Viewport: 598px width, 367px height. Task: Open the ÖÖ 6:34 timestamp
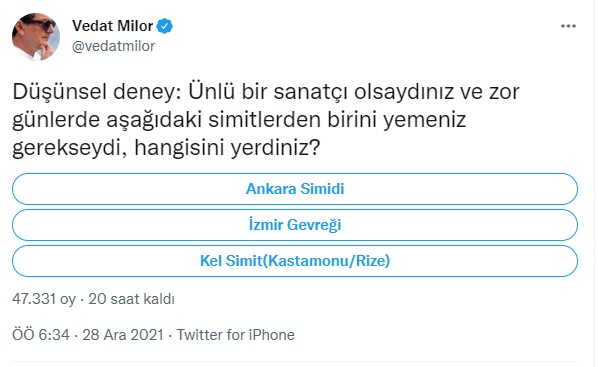(x=41, y=335)
